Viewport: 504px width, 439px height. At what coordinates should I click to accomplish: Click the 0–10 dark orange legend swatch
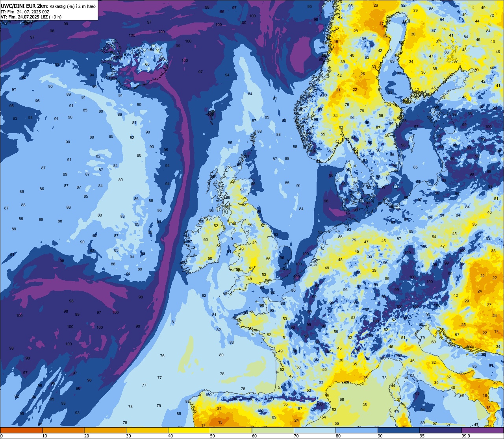click(x=21, y=430)
